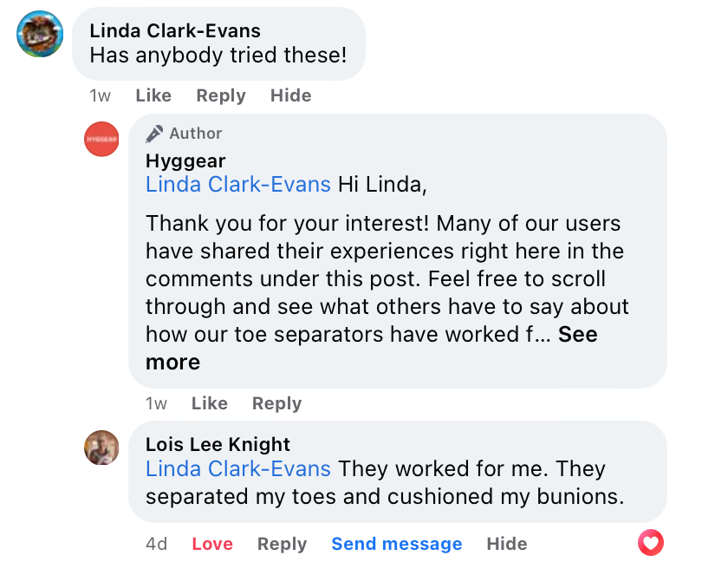Like the Hyggear author reply

pyautogui.click(x=209, y=403)
